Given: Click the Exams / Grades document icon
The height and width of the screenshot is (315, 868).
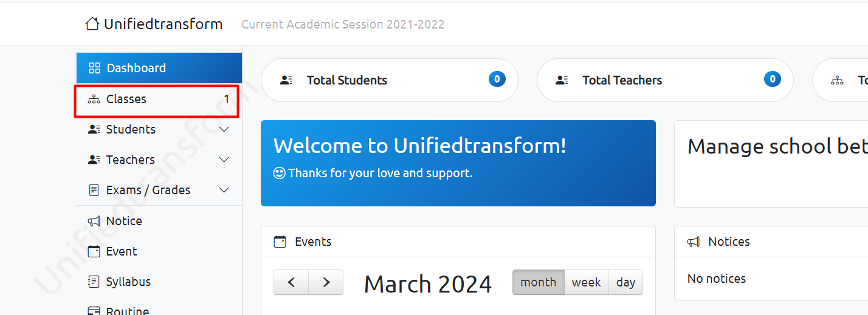Looking at the screenshot, I should (94, 190).
